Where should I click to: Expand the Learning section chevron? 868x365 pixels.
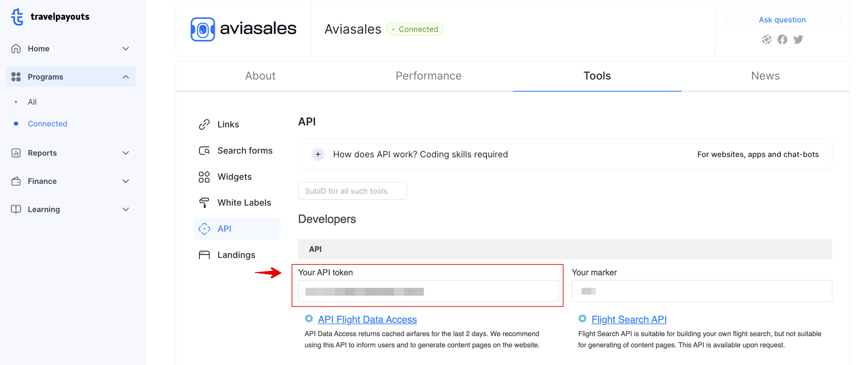(125, 209)
